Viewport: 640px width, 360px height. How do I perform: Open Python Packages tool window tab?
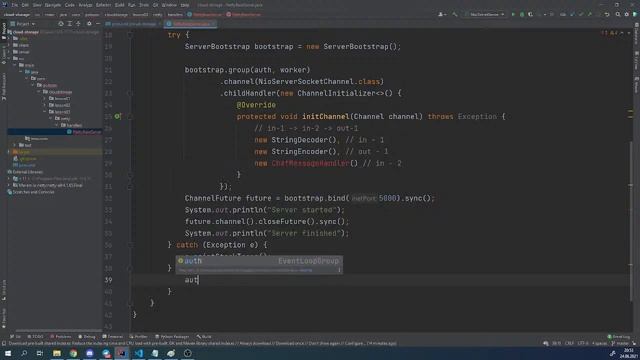click(172, 337)
